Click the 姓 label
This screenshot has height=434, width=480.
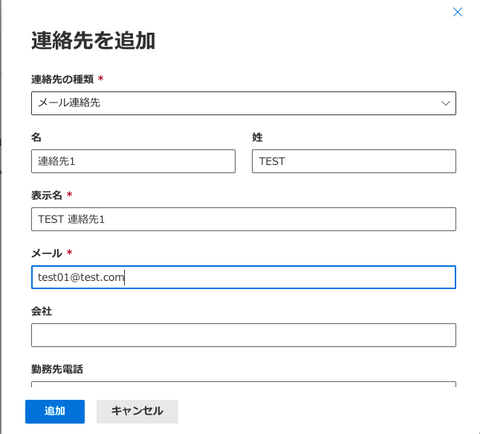coord(257,137)
